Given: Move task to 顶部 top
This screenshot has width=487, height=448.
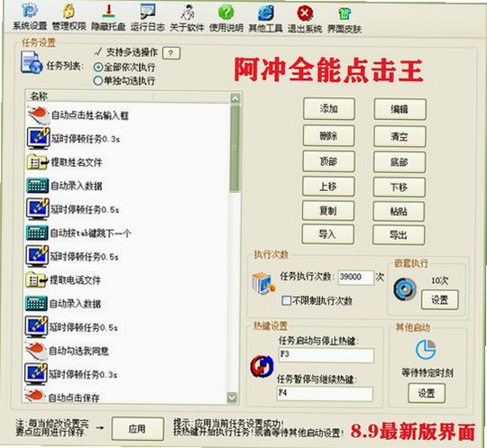Looking at the screenshot, I should point(328,161).
